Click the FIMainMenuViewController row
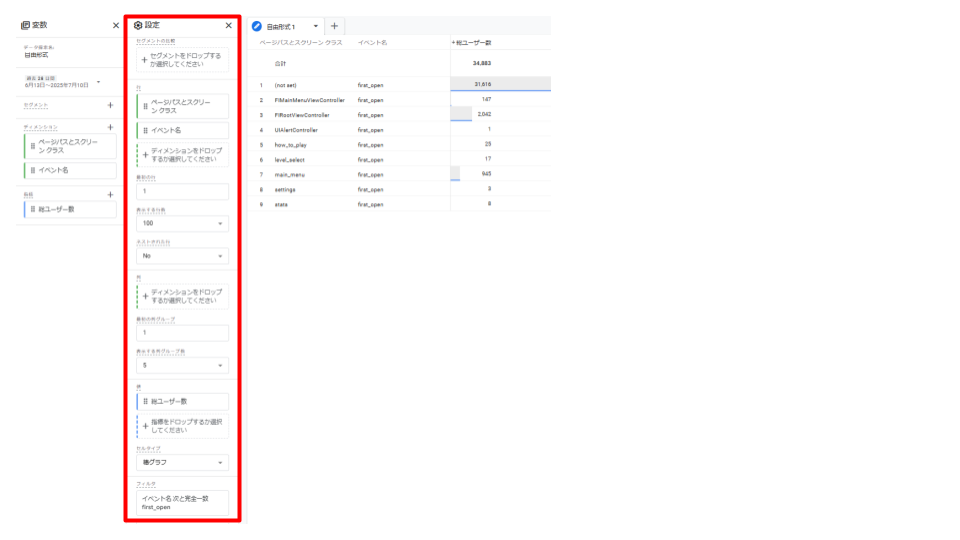This screenshot has width=960, height=540. coord(399,100)
